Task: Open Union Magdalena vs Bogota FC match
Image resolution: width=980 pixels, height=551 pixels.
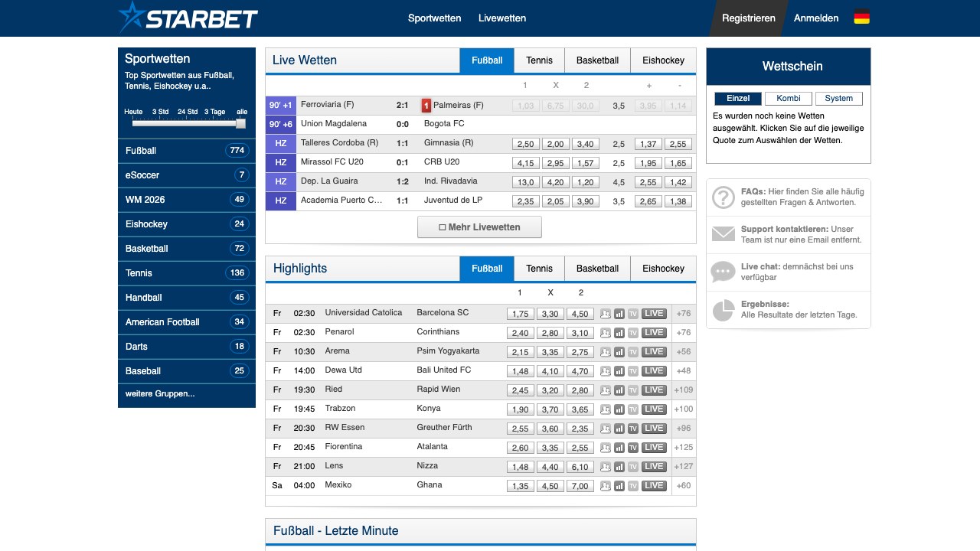Action: (481, 125)
